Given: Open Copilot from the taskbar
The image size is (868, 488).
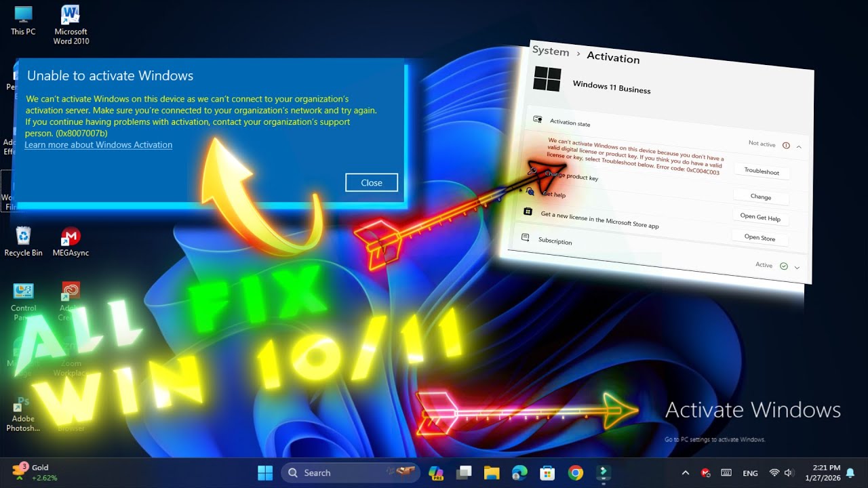Looking at the screenshot, I should [x=436, y=472].
